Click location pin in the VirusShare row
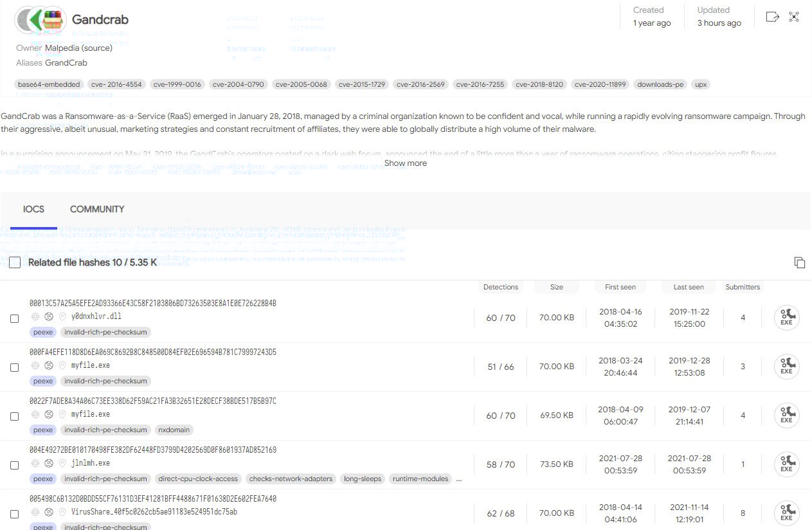The width and height of the screenshot is (812, 530). point(62,512)
